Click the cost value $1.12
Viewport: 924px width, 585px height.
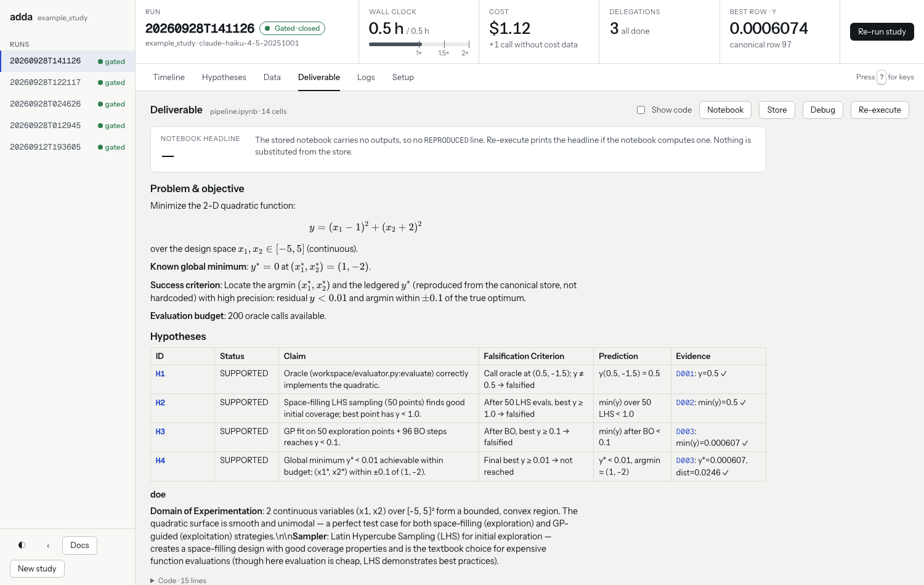[509, 28]
